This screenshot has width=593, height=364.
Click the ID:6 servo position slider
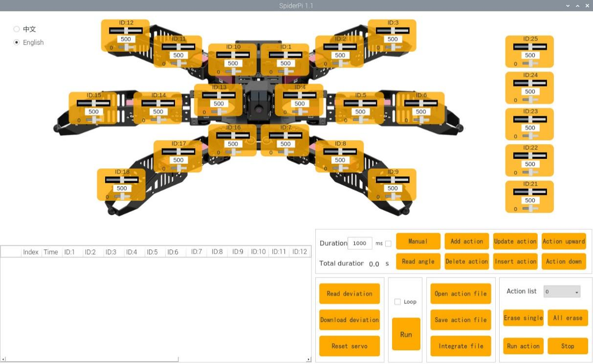[x=421, y=103]
